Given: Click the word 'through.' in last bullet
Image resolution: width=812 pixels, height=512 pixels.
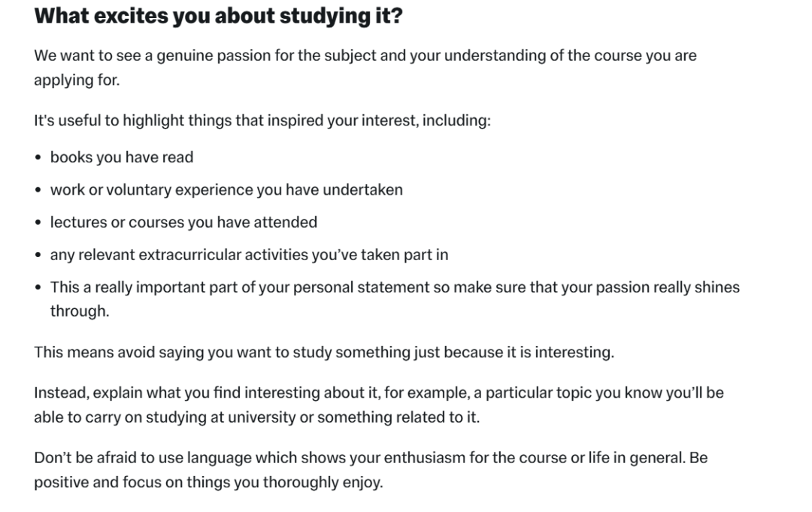Looking at the screenshot, I should [80, 311].
